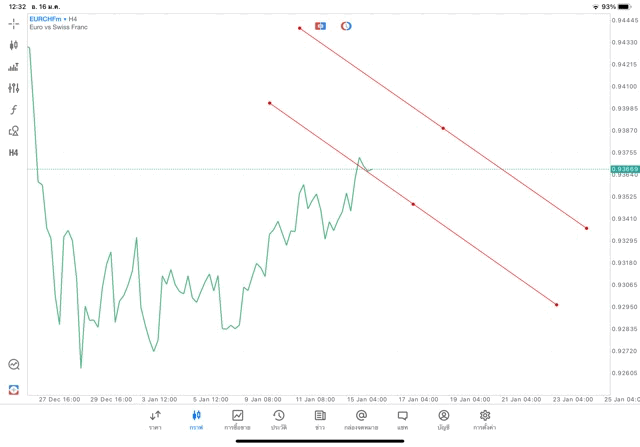Open the การซื้อขาย trade tab
The width and height of the screenshot is (640, 447).
(238, 420)
